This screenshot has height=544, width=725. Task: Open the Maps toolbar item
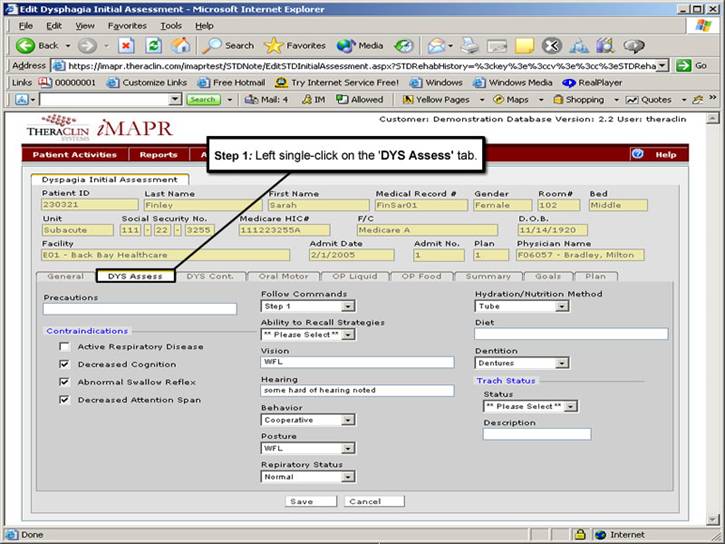(510, 99)
